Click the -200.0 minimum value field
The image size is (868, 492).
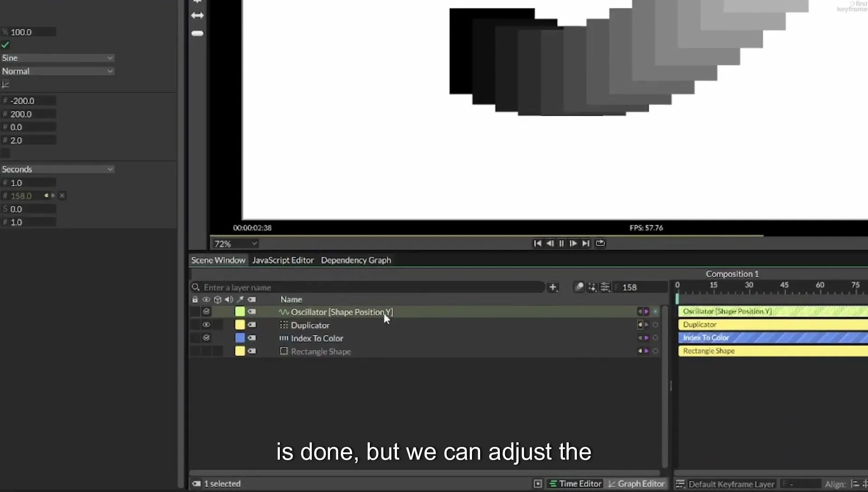tap(29, 101)
